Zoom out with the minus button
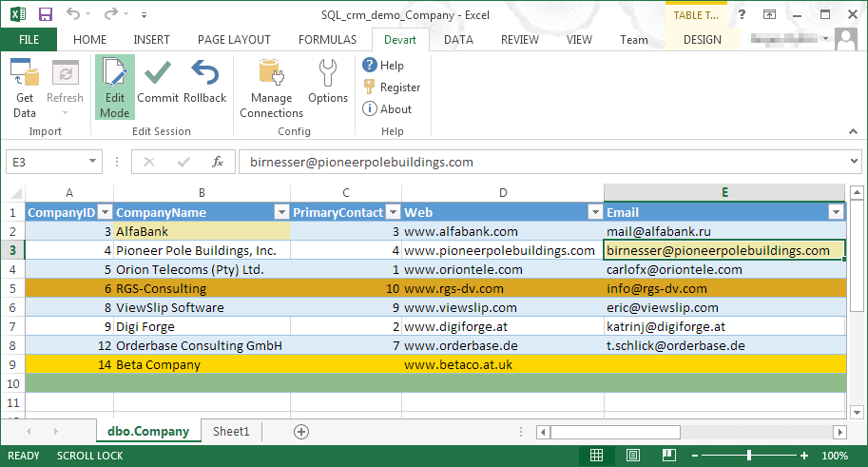The image size is (868, 467). tap(695, 456)
